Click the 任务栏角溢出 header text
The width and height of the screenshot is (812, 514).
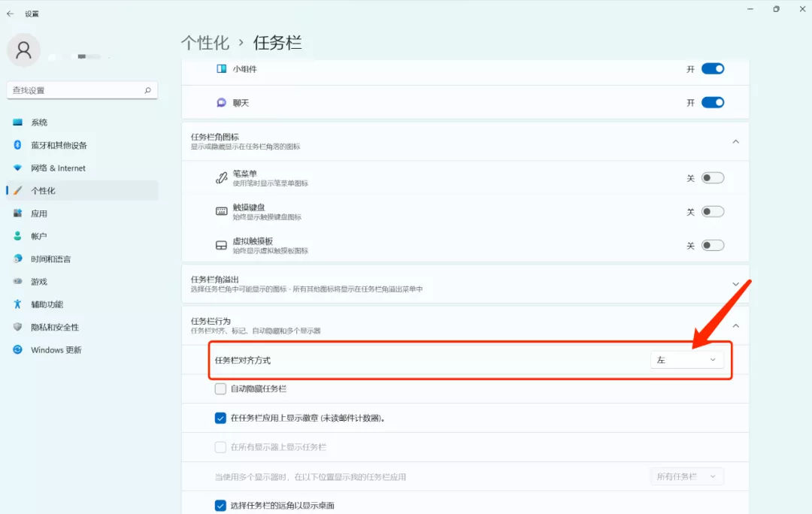coord(214,279)
